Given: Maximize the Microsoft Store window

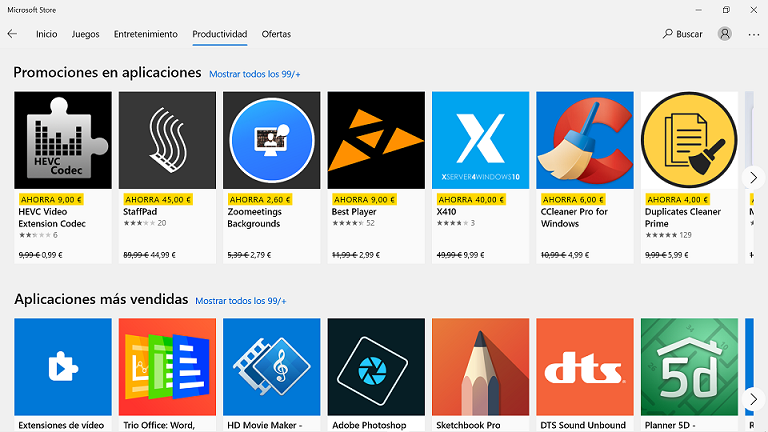Looking at the screenshot, I should pos(726,10).
